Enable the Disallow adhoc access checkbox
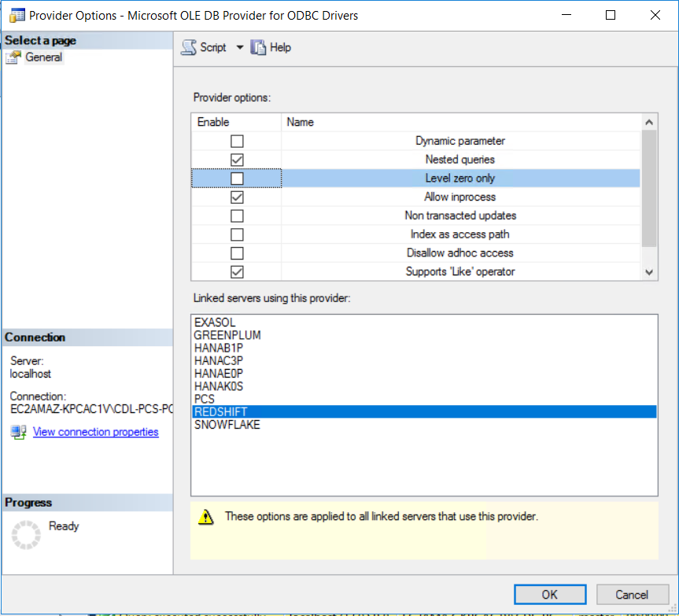This screenshot has height=616, width=679. (x=237, y=253)
